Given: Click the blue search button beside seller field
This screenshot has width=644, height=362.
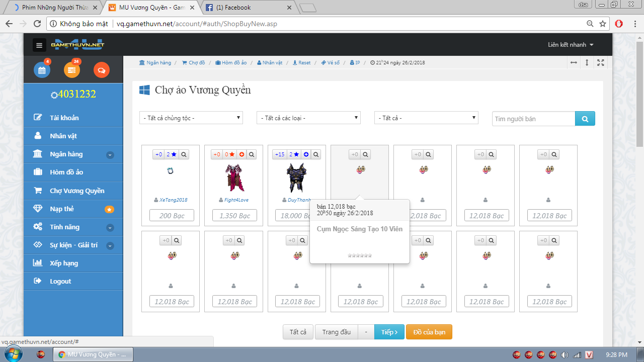Looking at the screenshot, I should (x=585, y=119).
